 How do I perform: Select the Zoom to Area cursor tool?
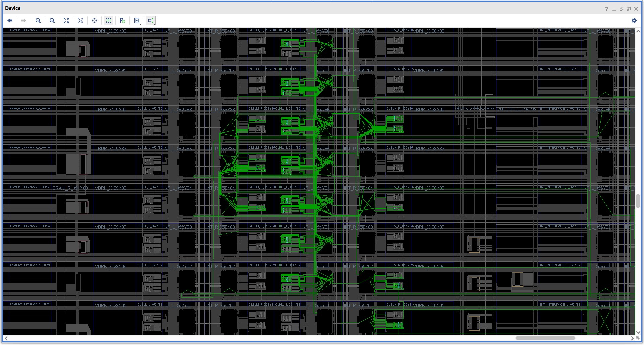[80, 20]
